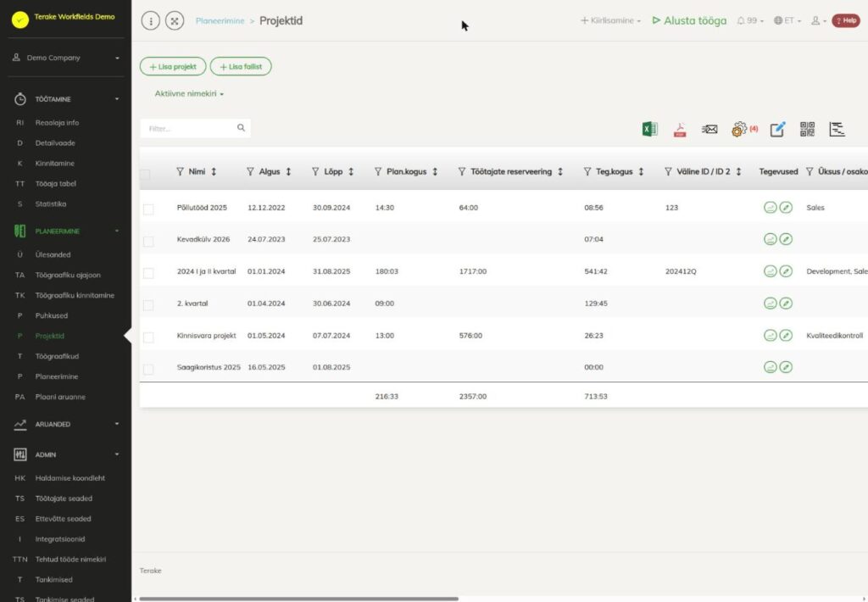
Task: Check the Saagikoristus 2025 row checkbox
Action: click(x=148, y=369)
